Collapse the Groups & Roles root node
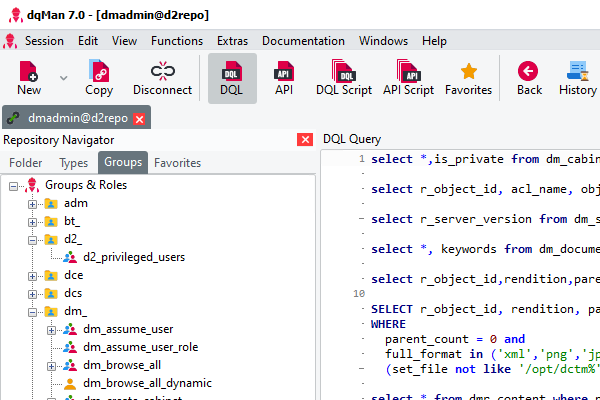The height and width of the screenshot is (400, 600). point(13,187)
